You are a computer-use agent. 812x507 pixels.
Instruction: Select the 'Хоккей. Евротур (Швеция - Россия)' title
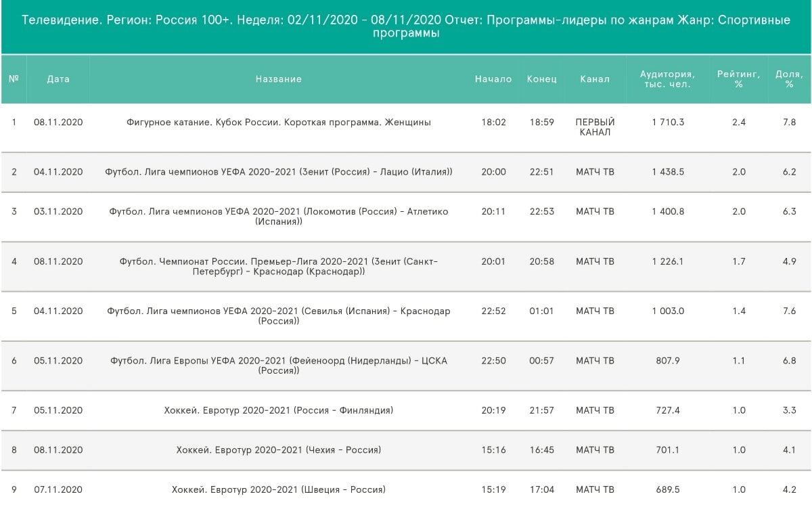pos(279,489)
